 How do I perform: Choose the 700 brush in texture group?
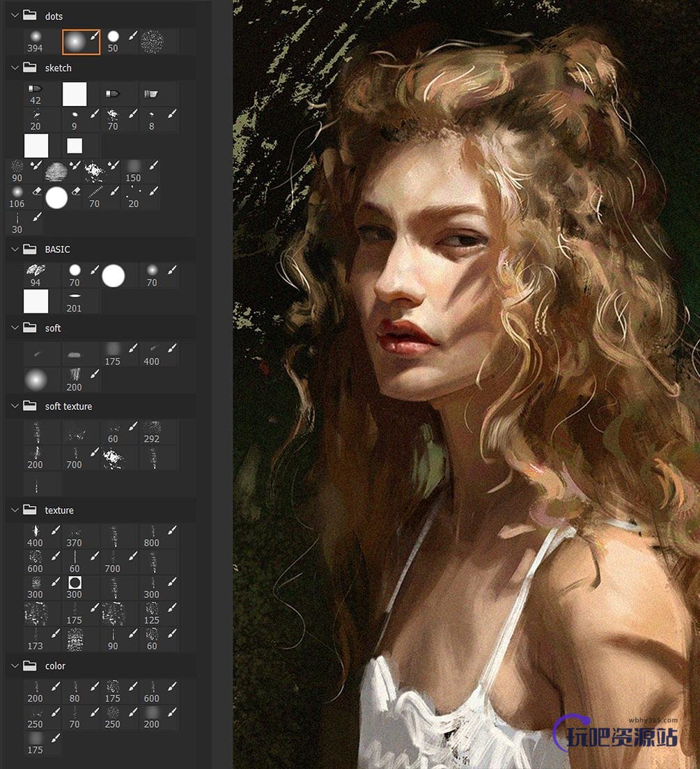click(120, 562)
